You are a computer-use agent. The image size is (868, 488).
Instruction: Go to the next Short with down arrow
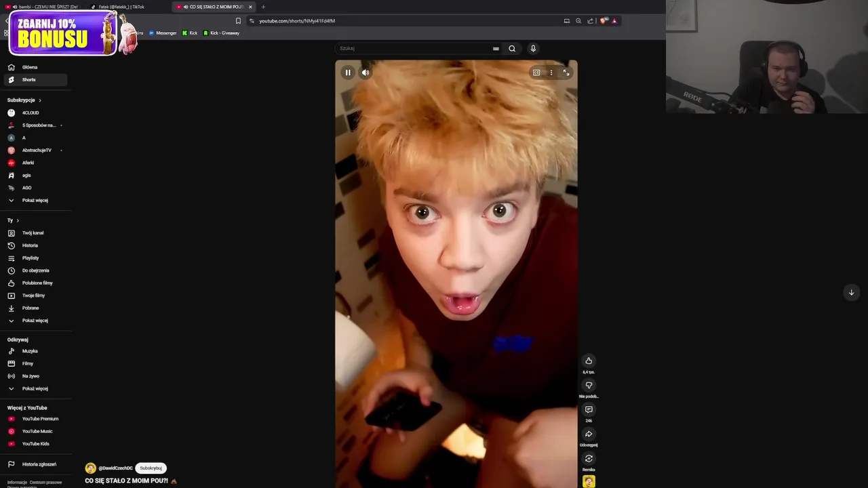click(851, 292)
